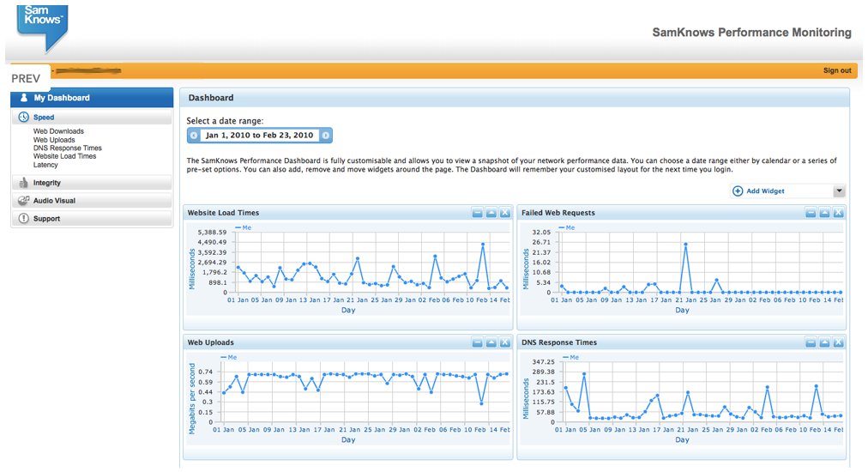868x472 pixels.
Task: Open Web Downloads under Speed
Action: [x=58, y=131]
